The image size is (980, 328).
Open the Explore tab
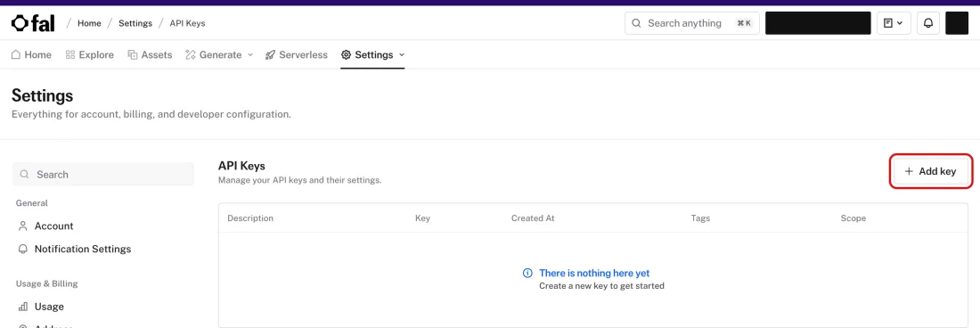click(89, 55)
